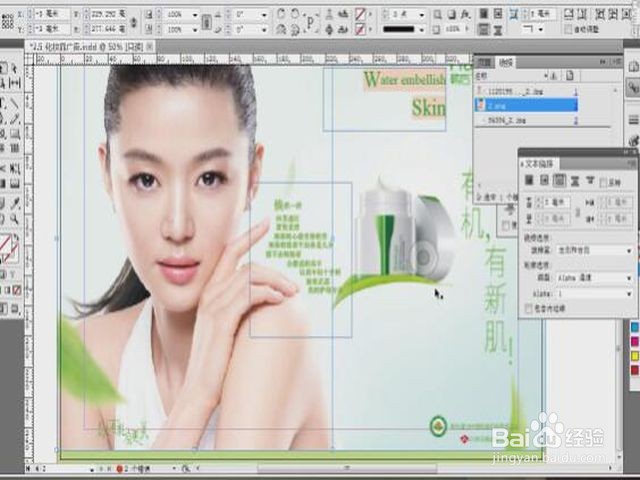Open the wrap-to dropdown in Text Wrap panel

(594, 250)
